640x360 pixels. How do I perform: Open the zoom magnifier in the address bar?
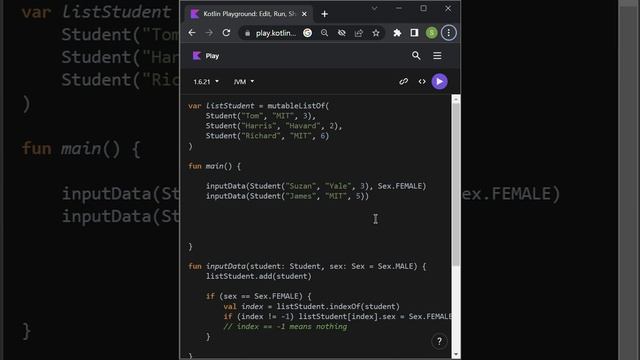tap(324, 33)
